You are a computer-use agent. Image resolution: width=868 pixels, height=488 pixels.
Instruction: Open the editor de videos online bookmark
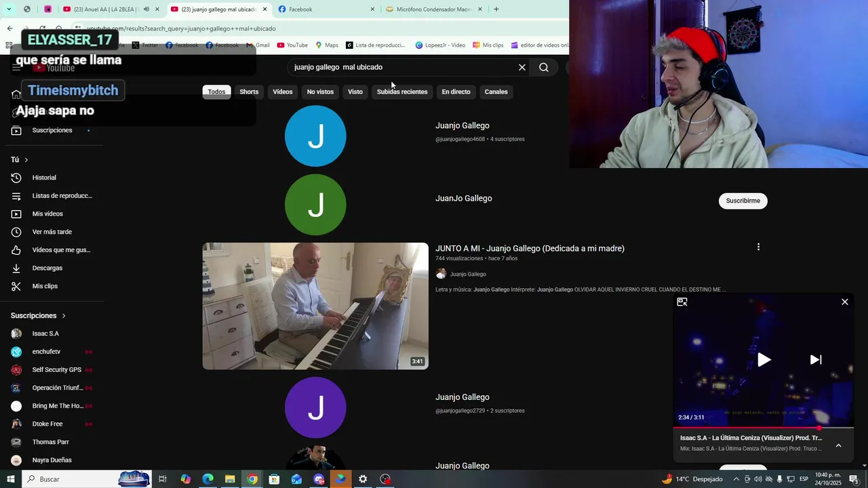[540, 45]
